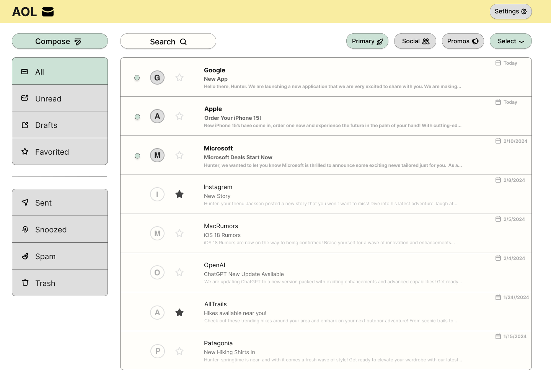
Task: Open the Google 'New App' email subject
Action: click(216, 79)
